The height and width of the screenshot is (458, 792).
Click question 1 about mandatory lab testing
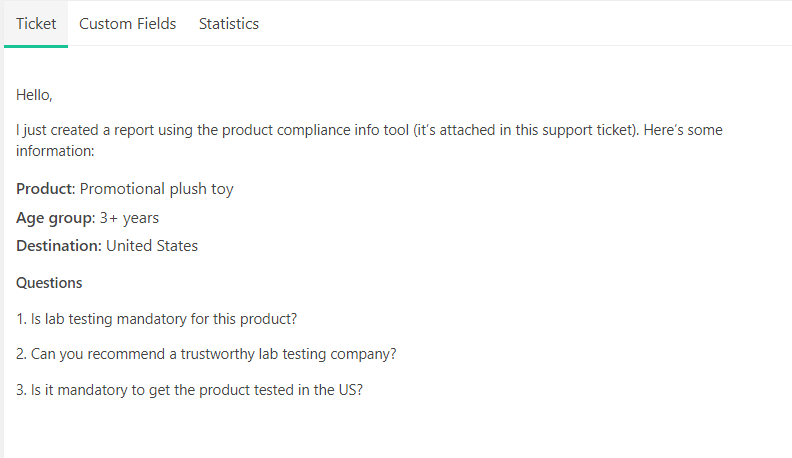pos(157,319)
